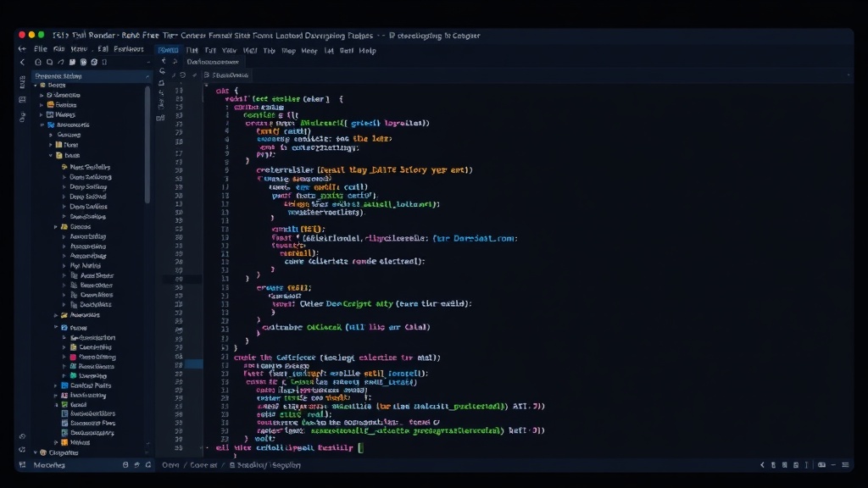Click the left chevron icon in status bar
This screenshot has height=488, width=868.
tap(762, 465)
